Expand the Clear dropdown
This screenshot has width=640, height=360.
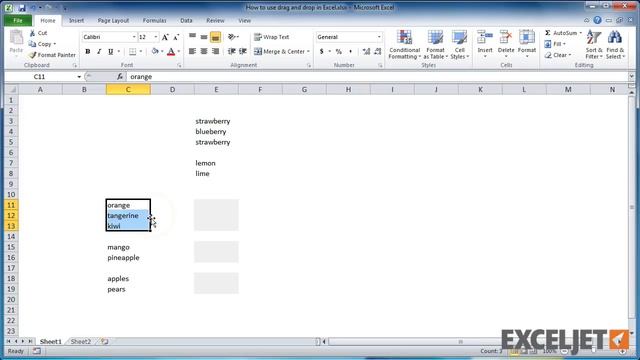tap(570, 55)
